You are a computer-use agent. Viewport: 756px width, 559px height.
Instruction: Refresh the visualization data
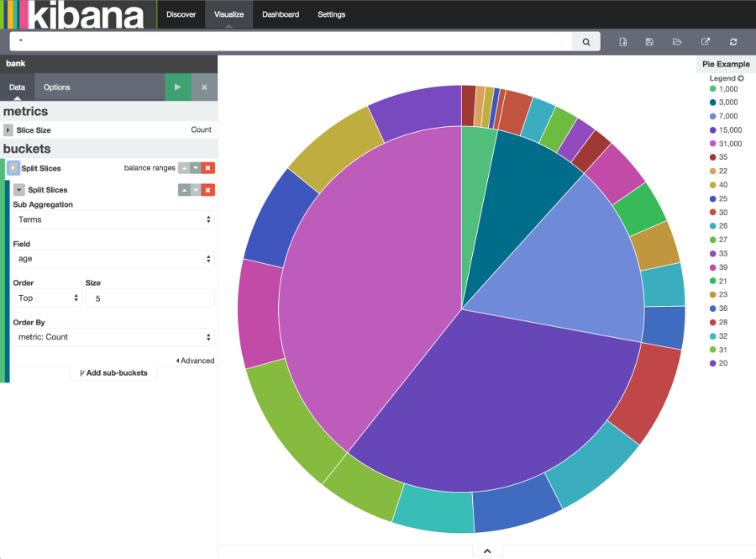(x=732, y=41)
